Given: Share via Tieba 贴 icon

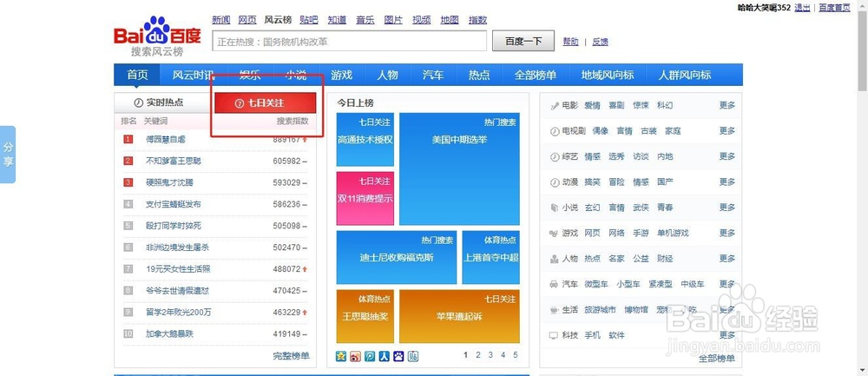Looking at the screenshot, I should pos(413,356).
